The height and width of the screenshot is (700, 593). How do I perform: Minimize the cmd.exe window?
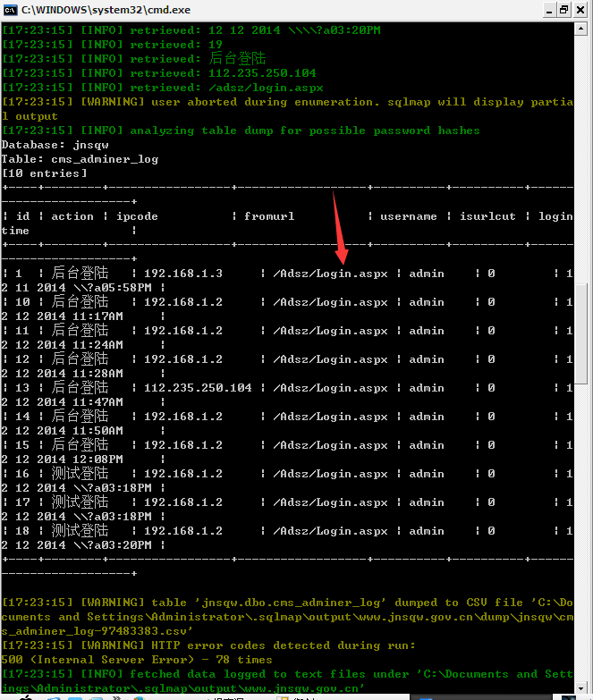coord(549,10)
